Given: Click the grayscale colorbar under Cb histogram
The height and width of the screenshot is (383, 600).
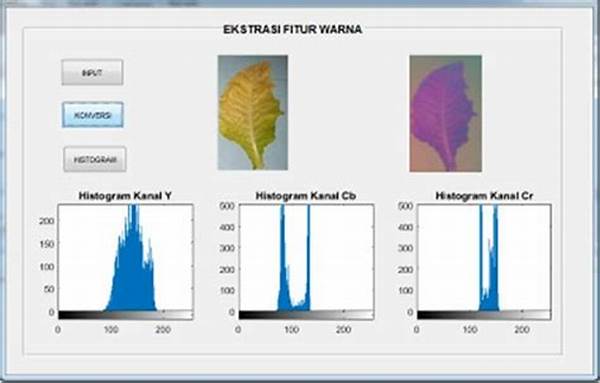Looking at the screenshot, I should tap(307, 315).
